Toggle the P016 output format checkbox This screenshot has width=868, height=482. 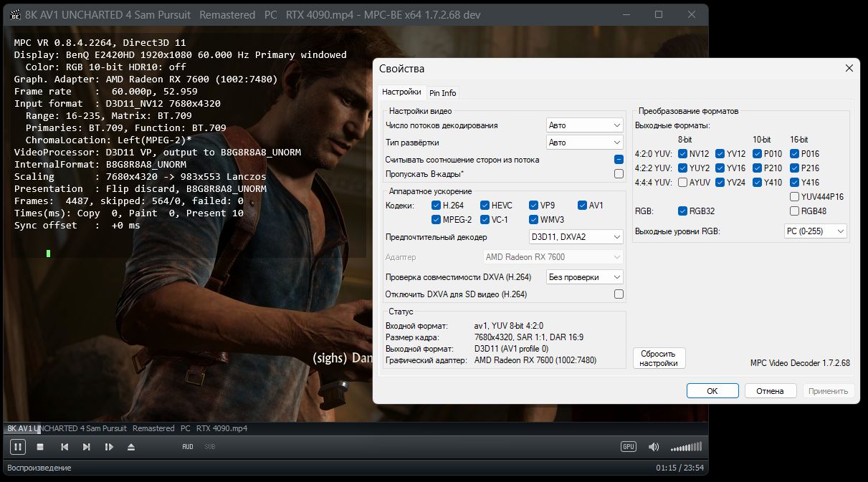[x=795, y=154]
